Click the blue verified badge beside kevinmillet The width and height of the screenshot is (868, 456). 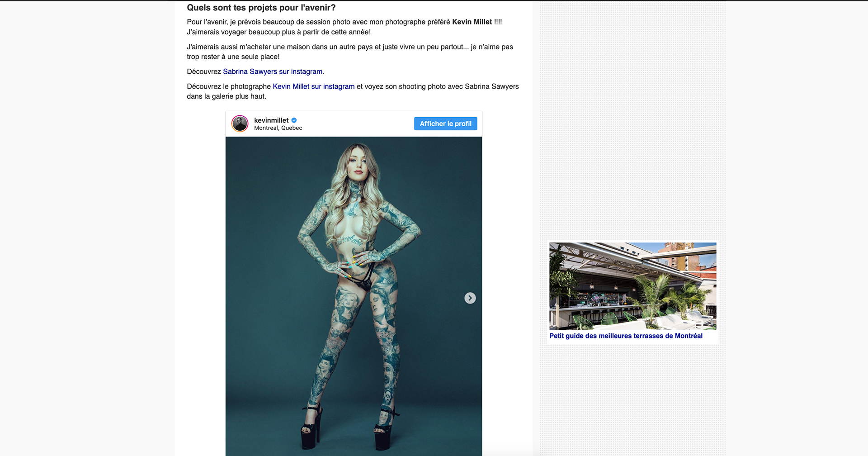point(294,120)
